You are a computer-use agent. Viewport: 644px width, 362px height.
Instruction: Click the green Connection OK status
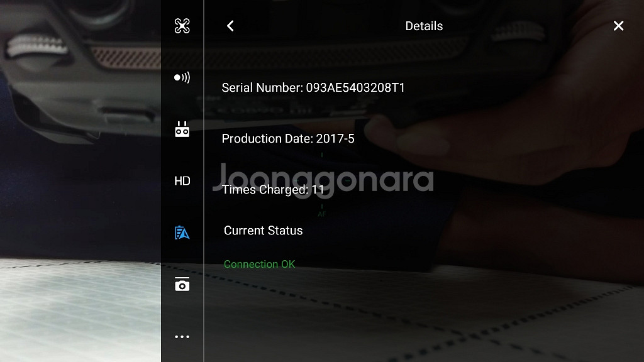coord(259,265)
